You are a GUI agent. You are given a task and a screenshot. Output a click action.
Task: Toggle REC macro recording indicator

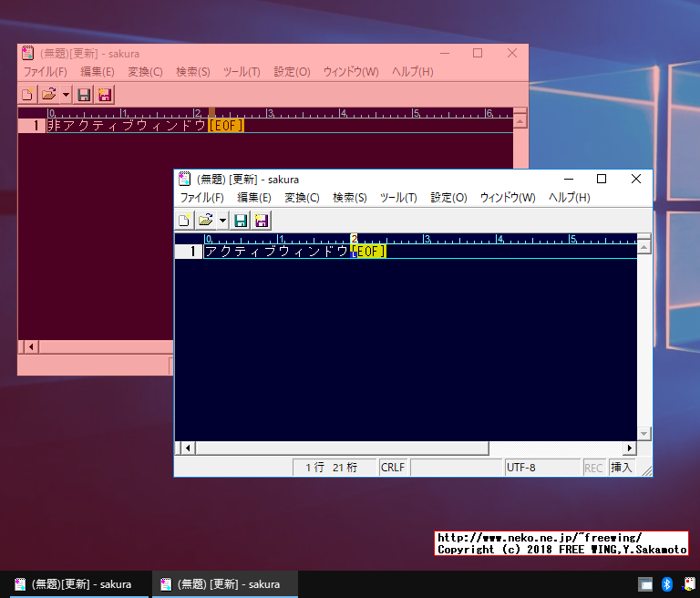tap(593, 468)
